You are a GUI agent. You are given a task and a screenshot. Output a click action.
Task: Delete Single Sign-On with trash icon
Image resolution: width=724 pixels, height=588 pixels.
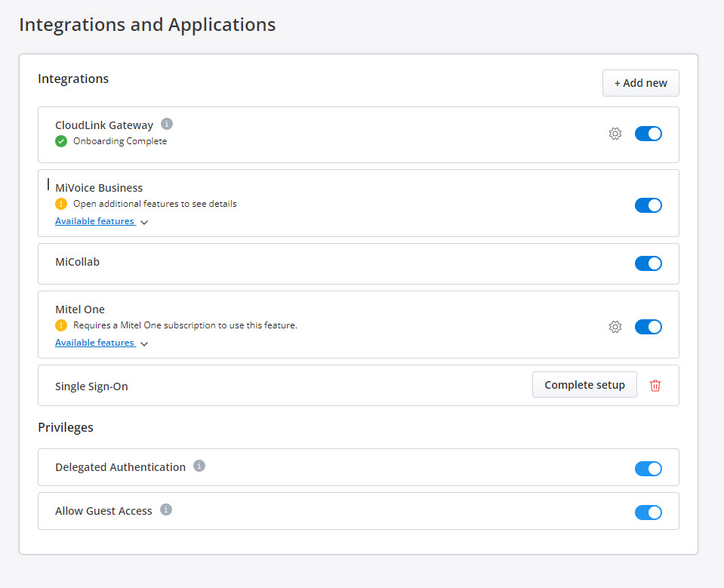point(655,386)
